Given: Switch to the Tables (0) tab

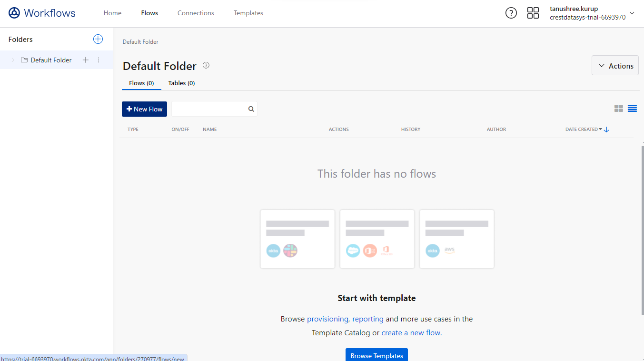Looking at the screenshot, I should click(181, 83).
